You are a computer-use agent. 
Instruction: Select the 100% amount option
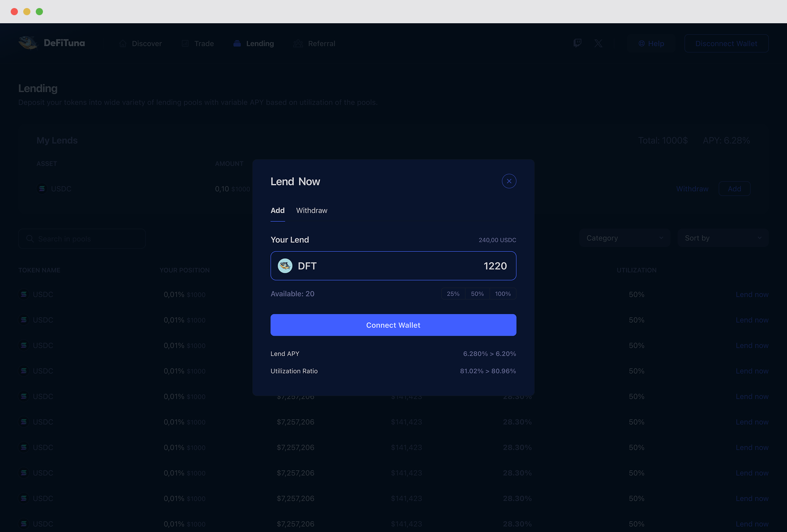click(503, 294)
